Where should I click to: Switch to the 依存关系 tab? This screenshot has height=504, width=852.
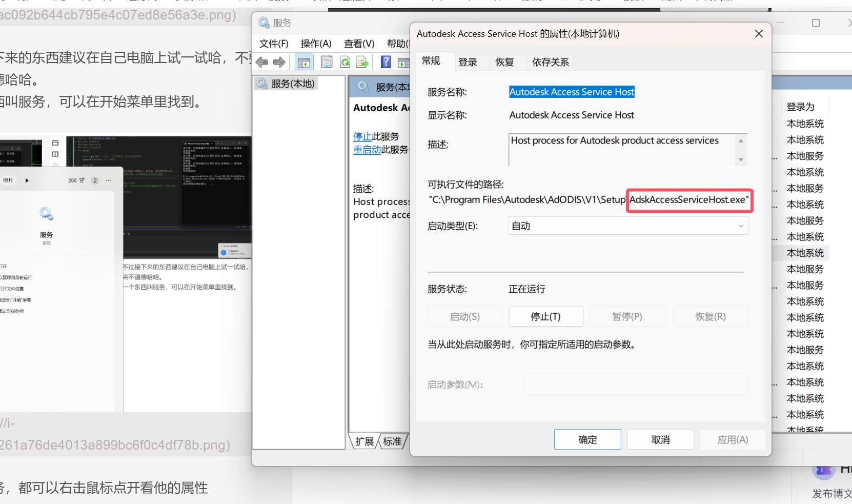(551, 62)
